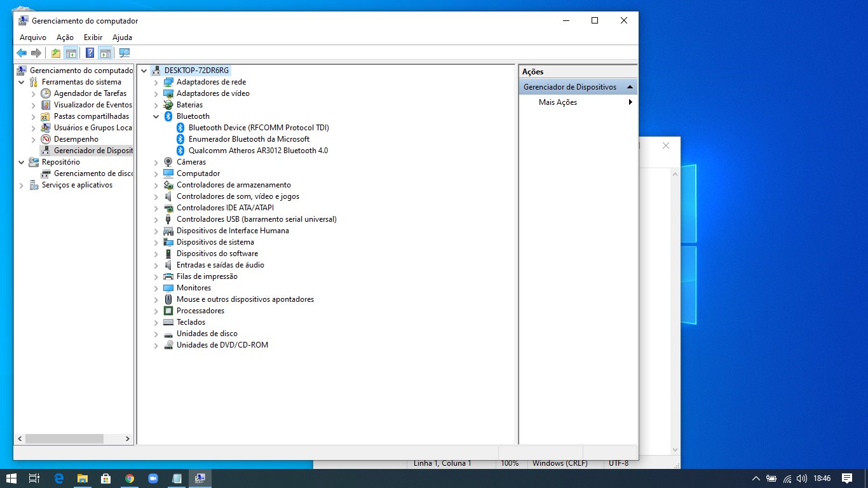Collapse Ferramentas do sistema in left tree
Screen dimensions: 868x488
(21, 82)
